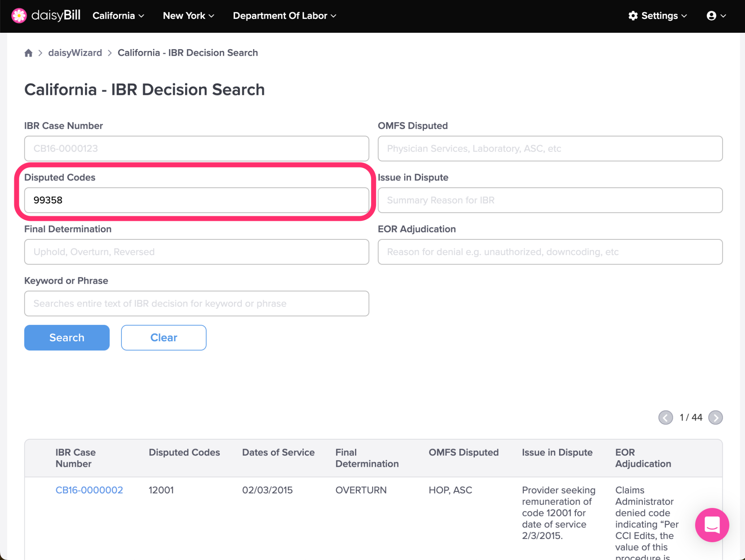
Task: Focus the Final Determination field
Action: 196,252
